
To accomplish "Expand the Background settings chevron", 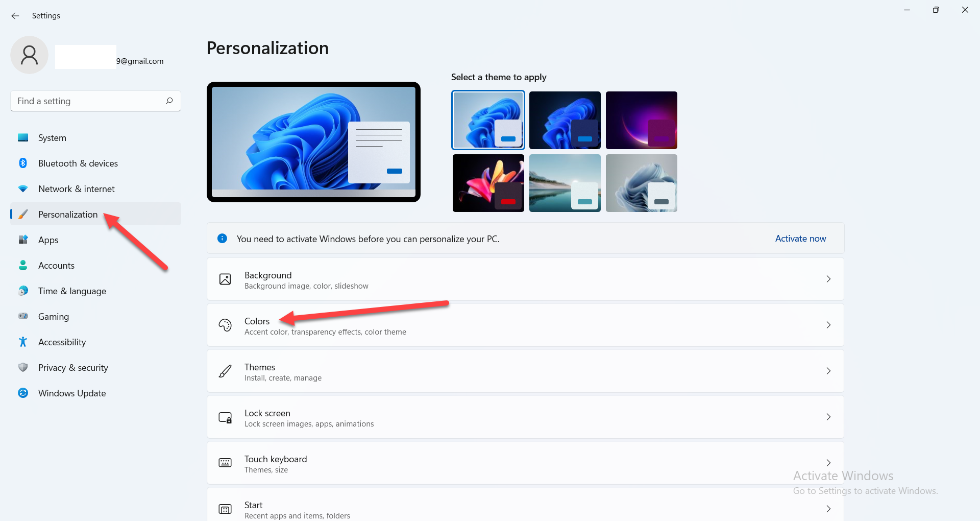I will (x=828, y=279).
